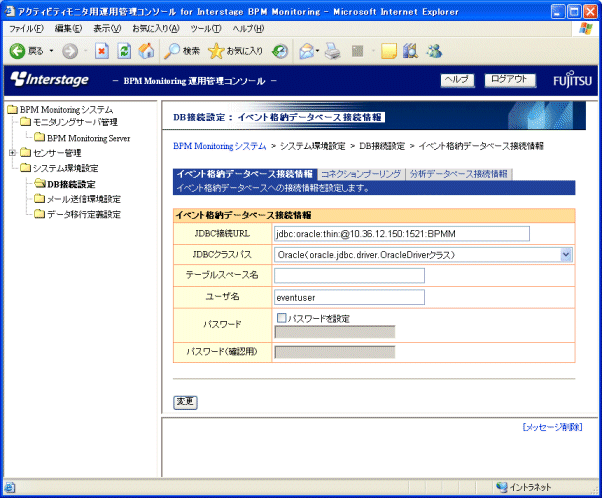
Task: Open the Mail icon dropdown arrow
Action: pyautogui.click(x=318, y=51)
